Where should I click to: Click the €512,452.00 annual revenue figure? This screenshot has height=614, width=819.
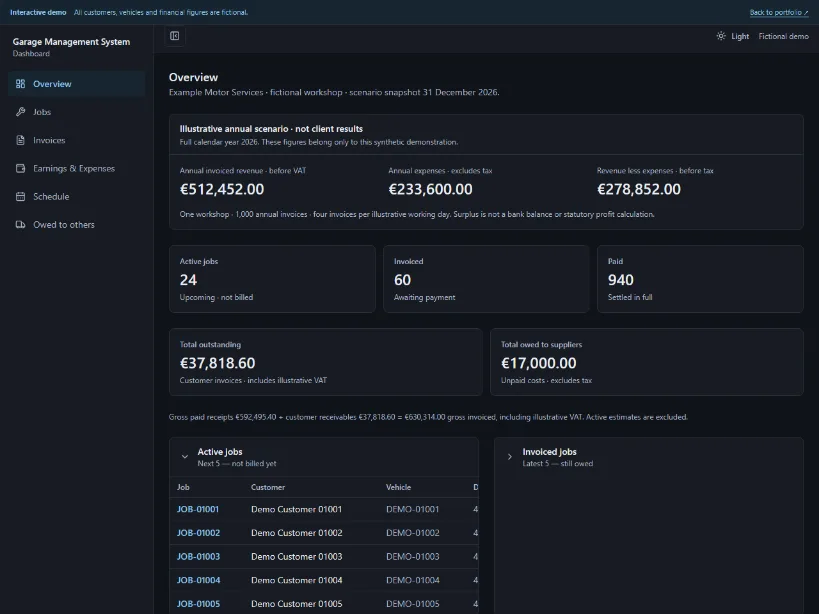tap(222, 189)
